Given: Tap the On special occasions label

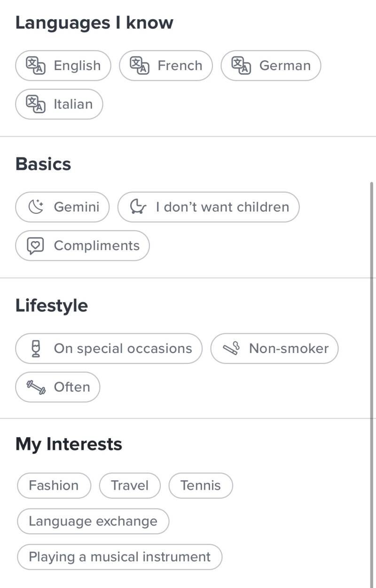Looking at the screenshot, I should point(123,349).
